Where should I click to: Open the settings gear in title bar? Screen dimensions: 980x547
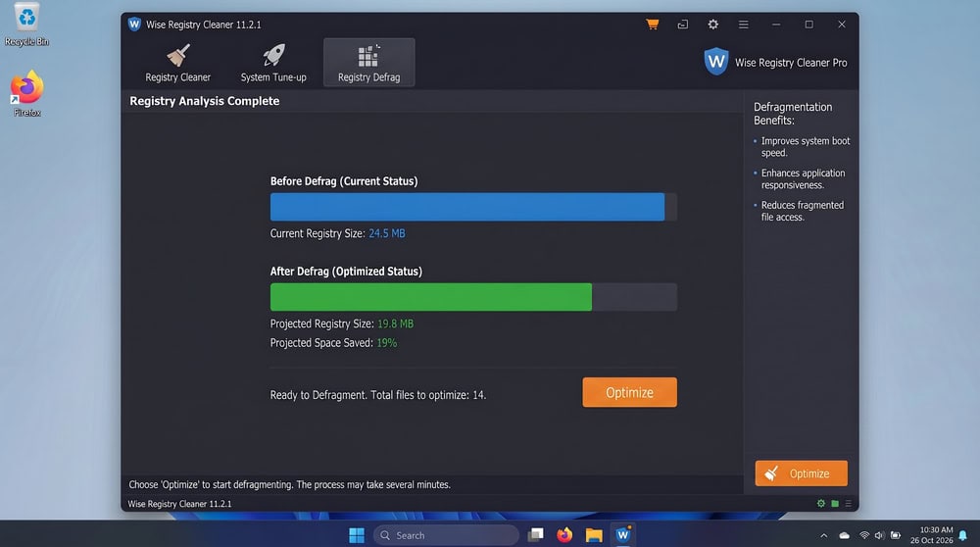tap(713, 25)
